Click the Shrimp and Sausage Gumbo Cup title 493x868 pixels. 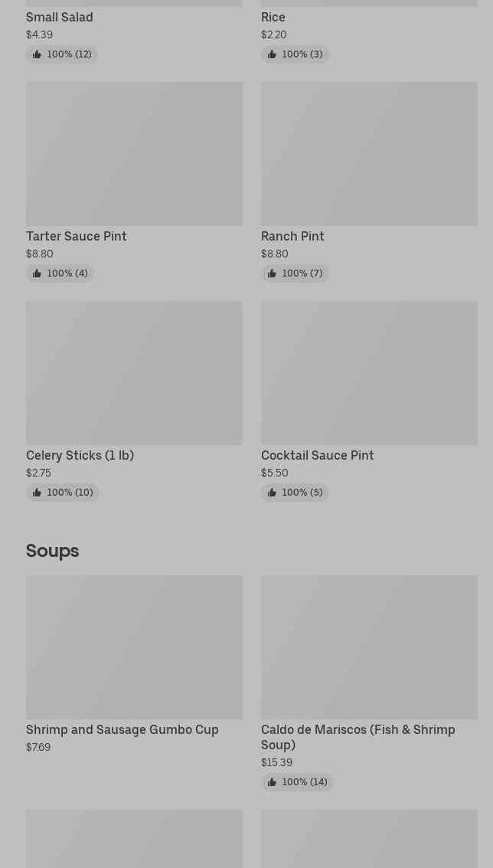122,729
